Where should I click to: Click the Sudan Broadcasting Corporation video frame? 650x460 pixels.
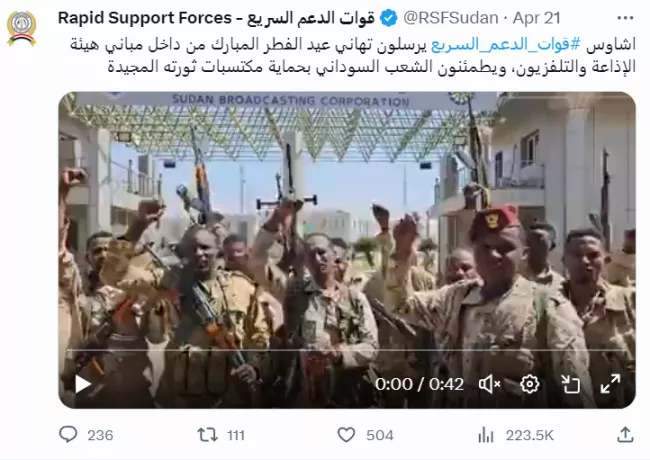click(347, 250)
